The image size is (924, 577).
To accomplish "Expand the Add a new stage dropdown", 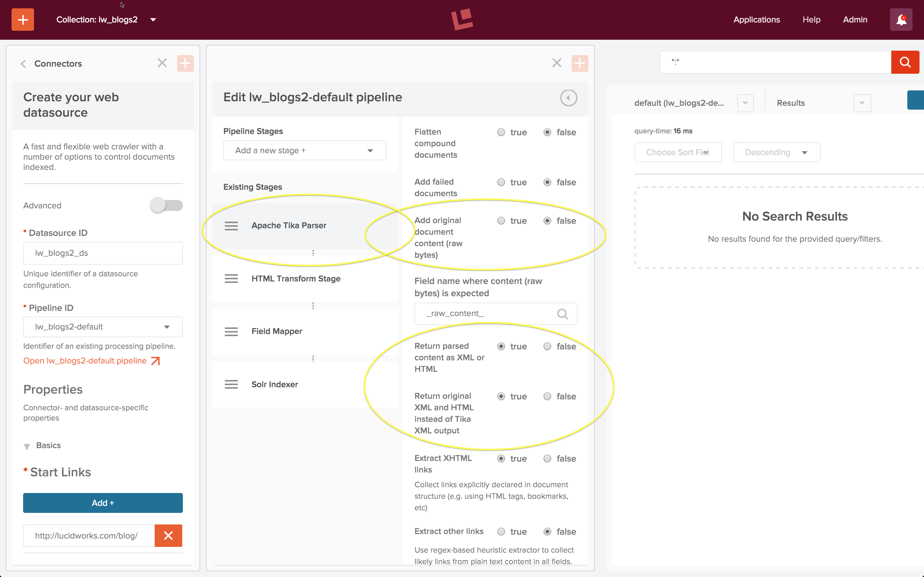I will pos(303,150).
